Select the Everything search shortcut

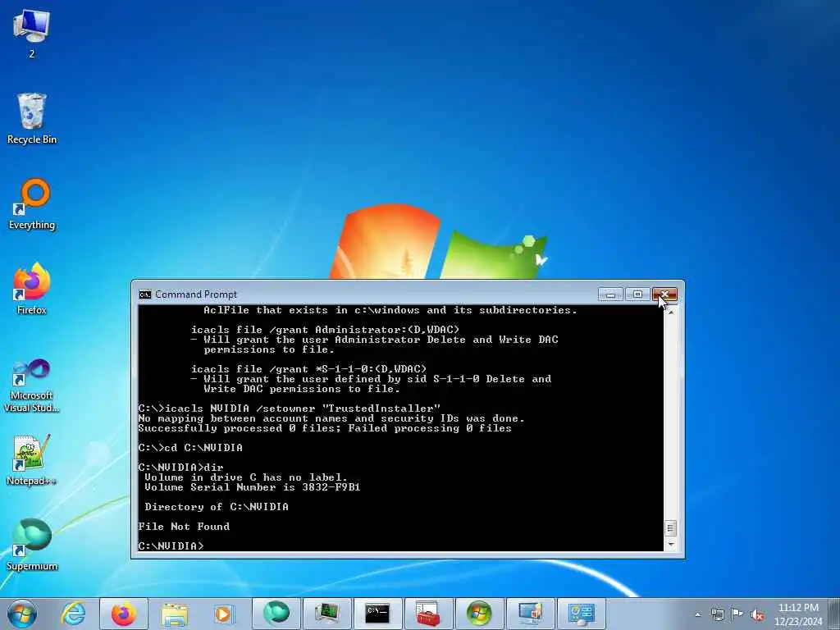pos(32,204)
